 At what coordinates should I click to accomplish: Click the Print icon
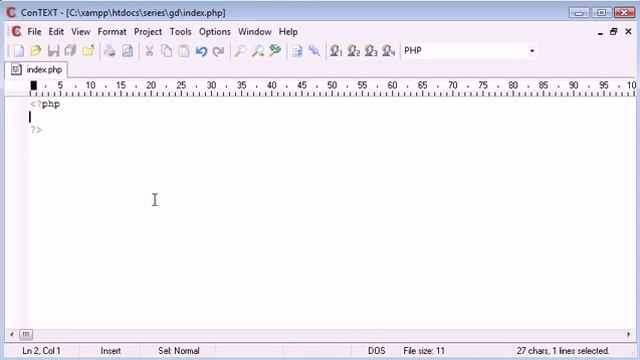click(x=109, y=51)
